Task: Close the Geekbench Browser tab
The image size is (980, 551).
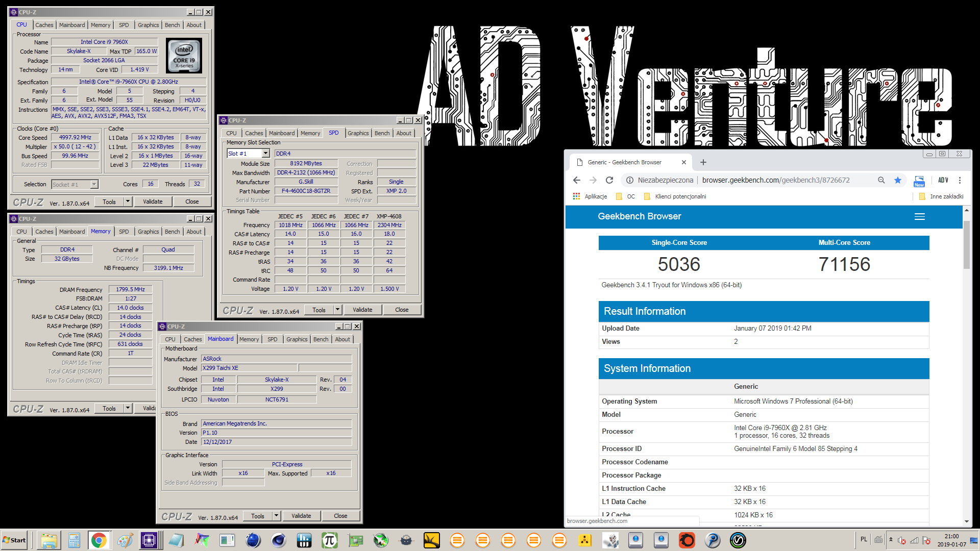Action: coord(684,162)
